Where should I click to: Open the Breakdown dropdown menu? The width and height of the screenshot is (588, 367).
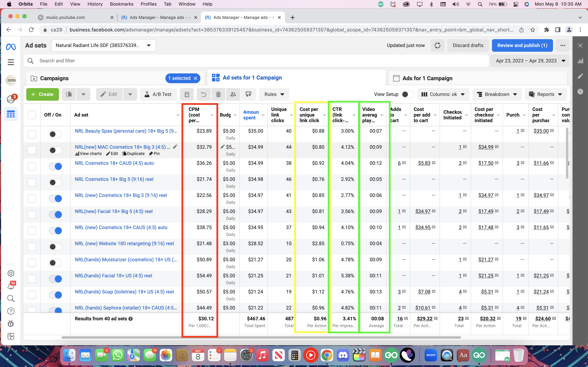click(497, 94)
